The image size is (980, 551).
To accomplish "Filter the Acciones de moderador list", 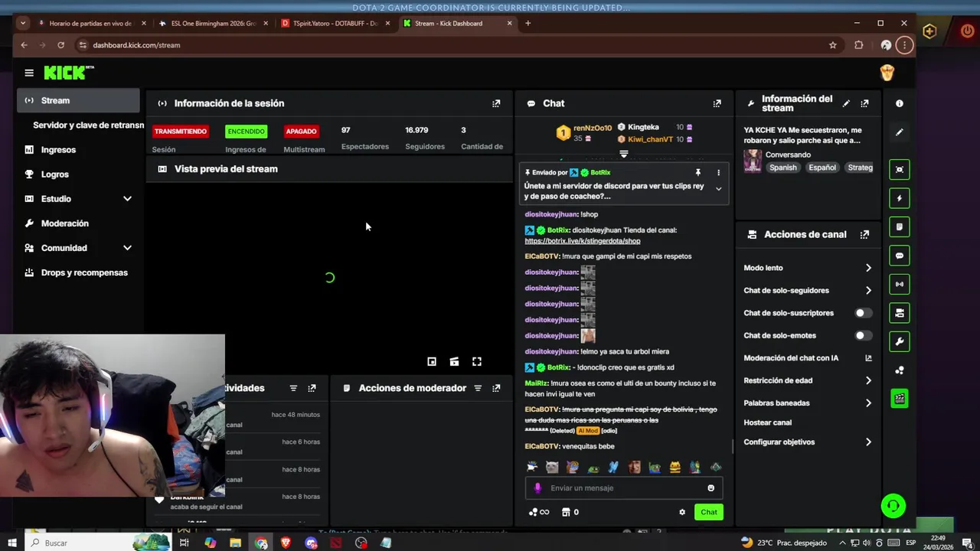I will click(478, 388).
